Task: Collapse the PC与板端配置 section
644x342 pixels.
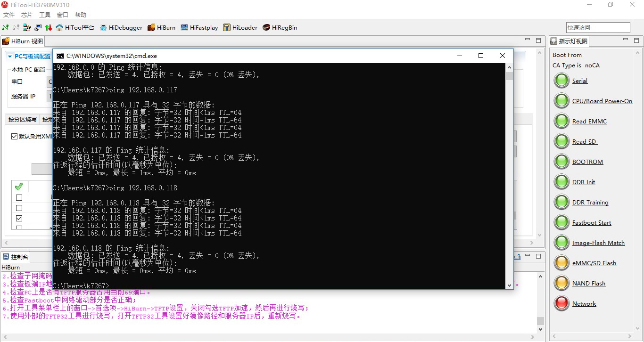Action: pyautogui.click(x=10, y=57)
